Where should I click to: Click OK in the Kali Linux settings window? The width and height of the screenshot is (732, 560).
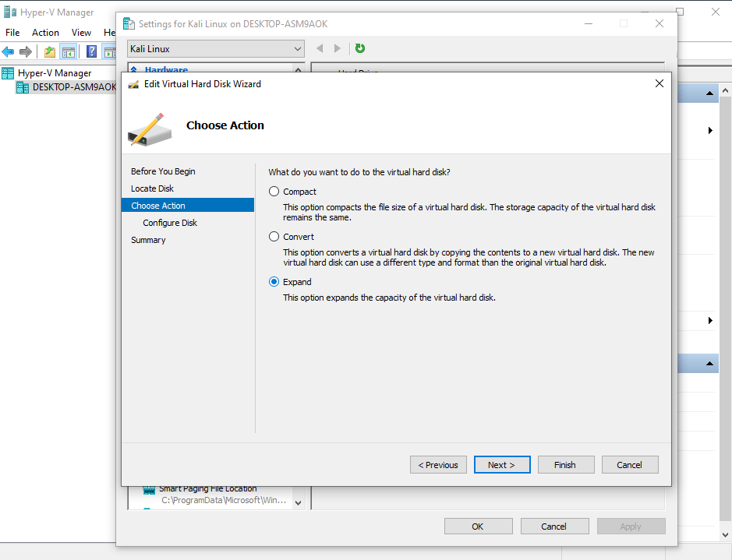(478, 527)
